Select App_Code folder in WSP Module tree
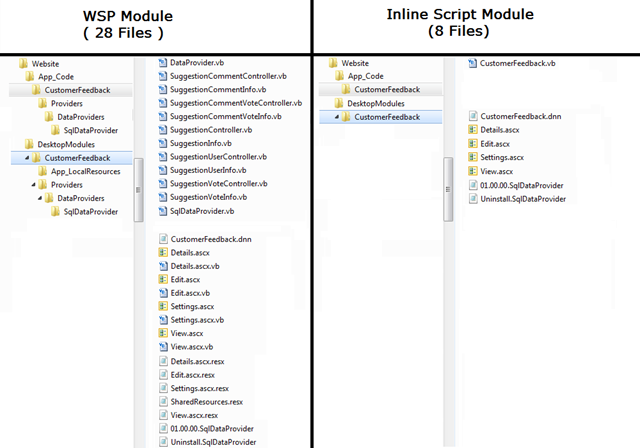Image resolution: width=640 pixels, height=448 pixels. click(x=56, y=77)
